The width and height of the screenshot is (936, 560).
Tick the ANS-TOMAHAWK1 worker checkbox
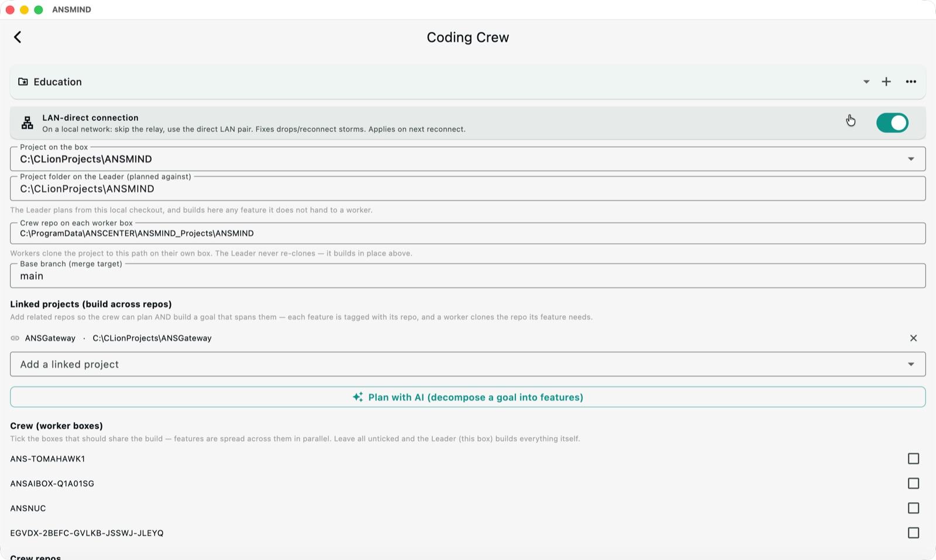(x=913, y=459)
